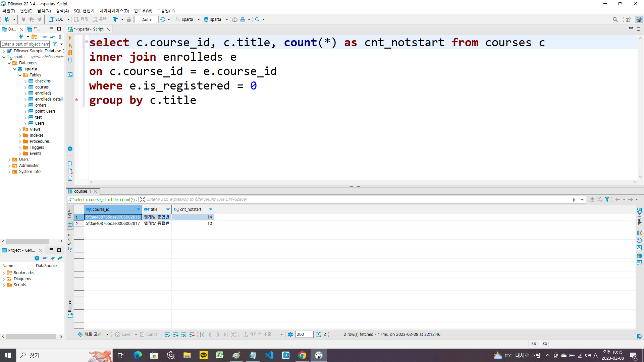Go to the first results page
644x362 pixels.
(202, 335)
